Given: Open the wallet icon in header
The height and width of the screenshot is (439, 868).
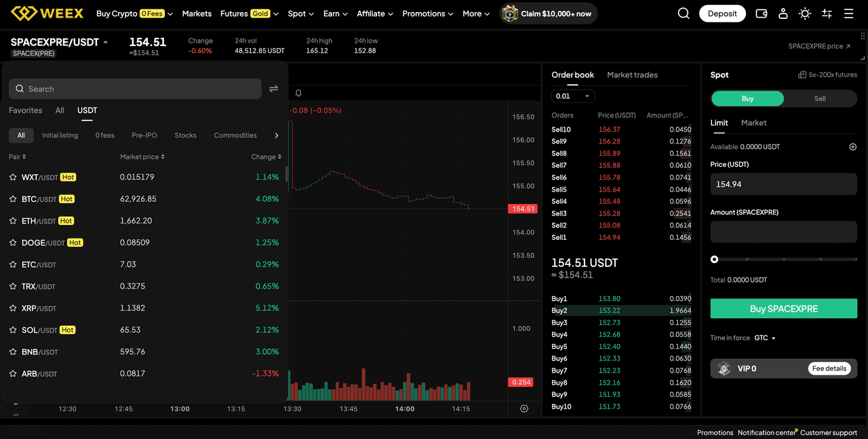Looking at the screenshot, I should [x=762, y=14].
